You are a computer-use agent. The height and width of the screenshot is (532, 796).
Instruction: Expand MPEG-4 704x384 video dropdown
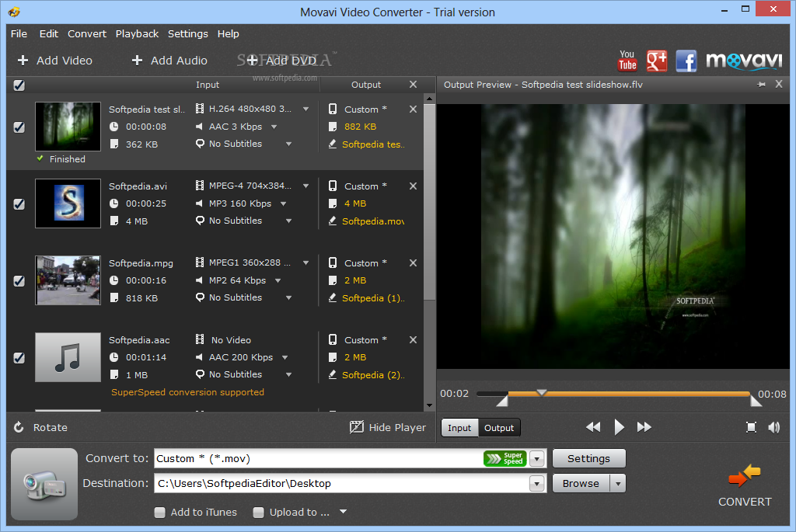point(306,186)
